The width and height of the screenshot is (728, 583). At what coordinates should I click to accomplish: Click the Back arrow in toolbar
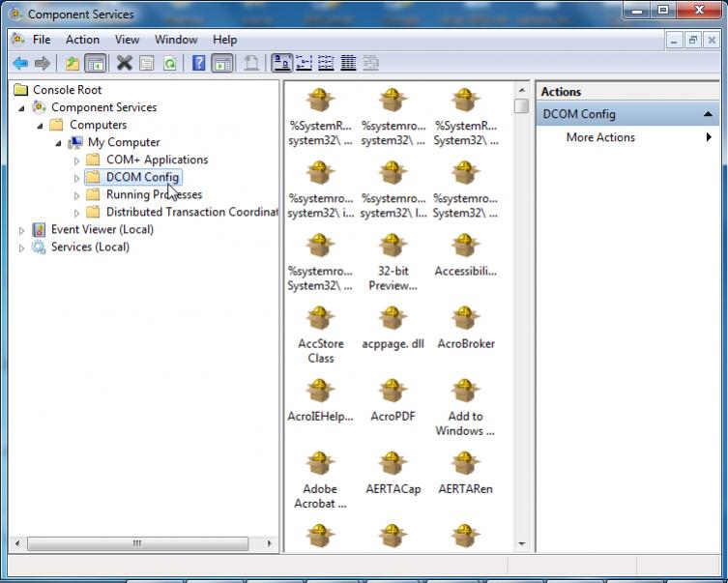(x=19, y=64)
